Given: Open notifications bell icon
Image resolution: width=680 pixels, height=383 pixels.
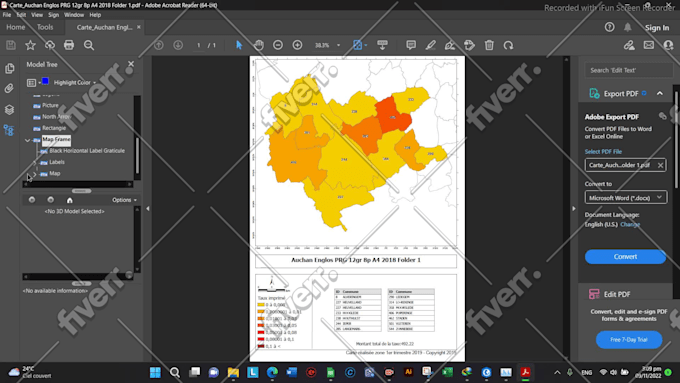Looking at the screenshot, I should pos(628,27).
